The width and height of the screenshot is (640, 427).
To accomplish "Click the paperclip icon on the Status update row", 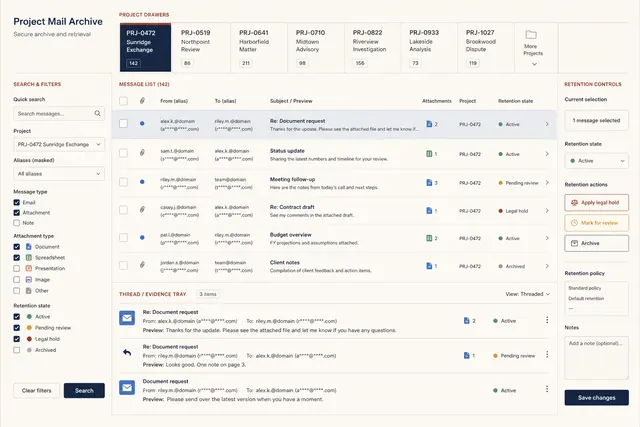I will tap(142, 153).
